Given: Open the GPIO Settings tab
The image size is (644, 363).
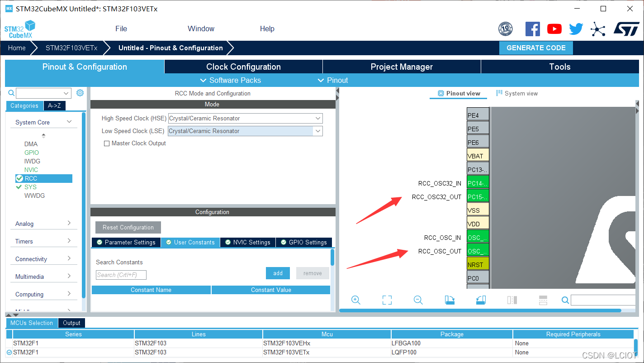Looking at the screenshot, I should [x=304, y=243].
